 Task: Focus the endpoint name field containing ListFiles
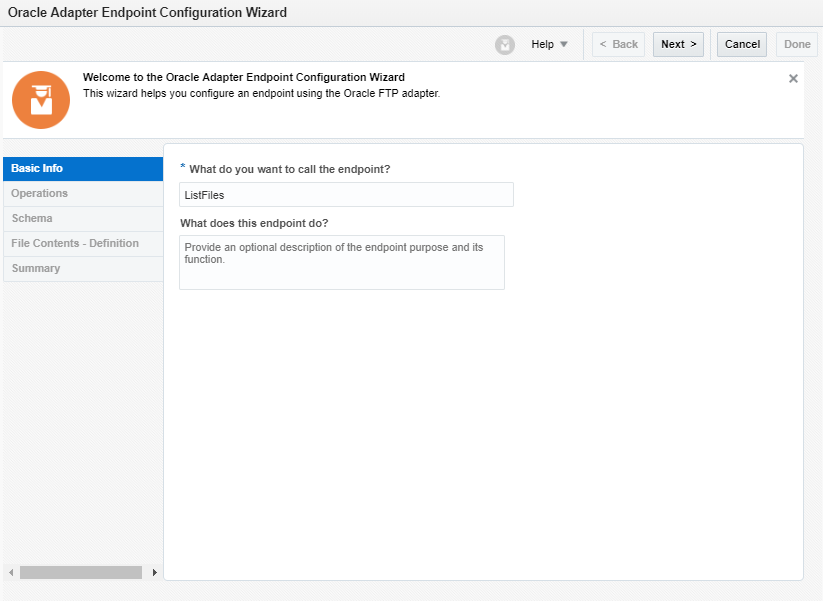tap(346, 195)
